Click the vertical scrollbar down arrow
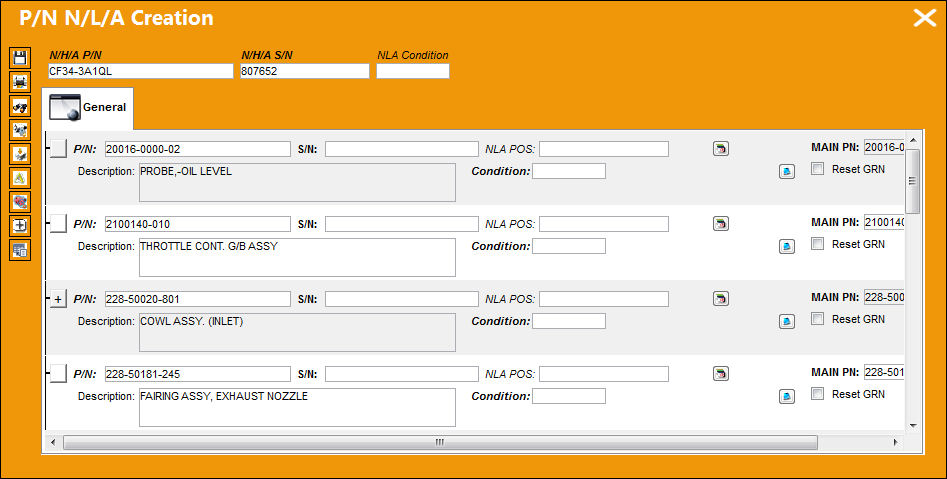The width and height of the screenshot is (947, 479). [x=913, y=425]
